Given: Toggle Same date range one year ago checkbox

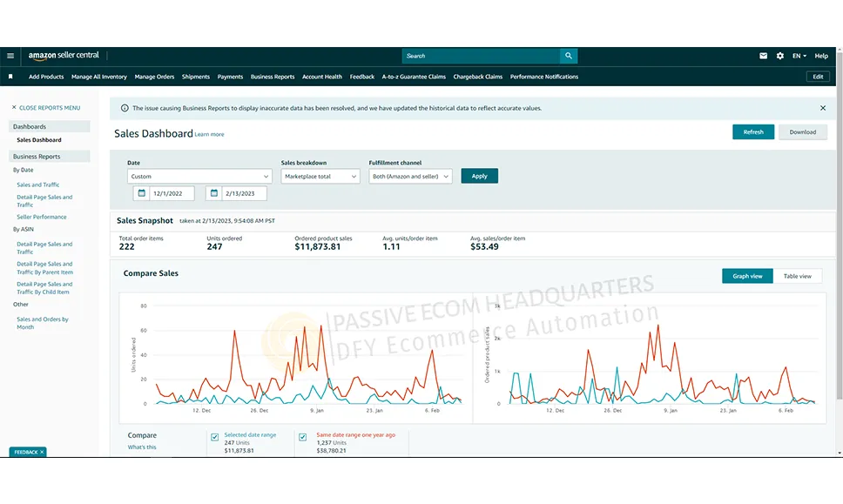Looking at the screenshot, I should tap(303, 437).
